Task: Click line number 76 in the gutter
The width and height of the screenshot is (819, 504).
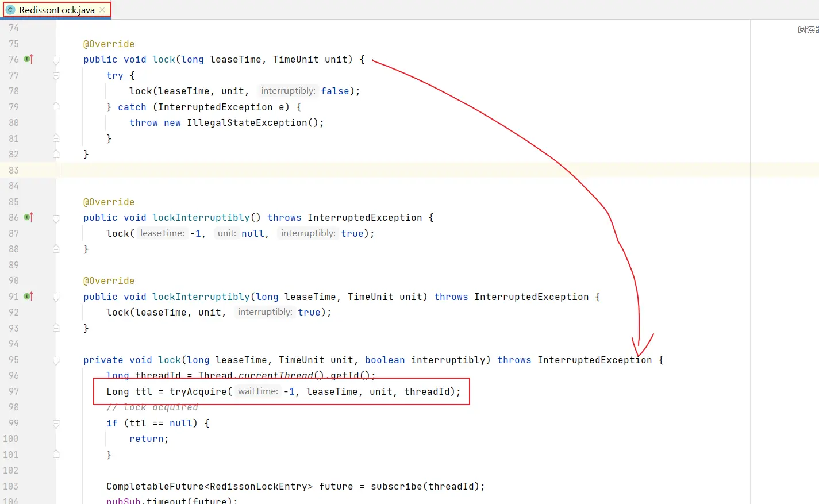Action: [x=14, y=59]
